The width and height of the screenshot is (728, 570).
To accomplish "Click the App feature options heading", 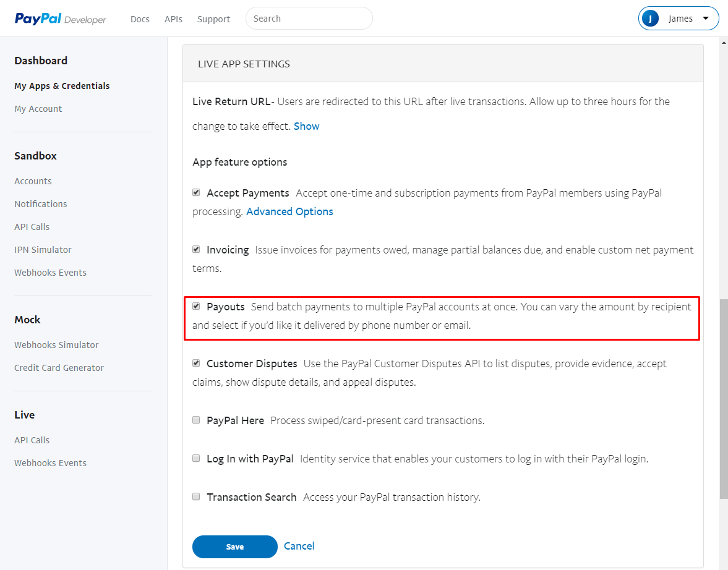I will pos(239,162).
